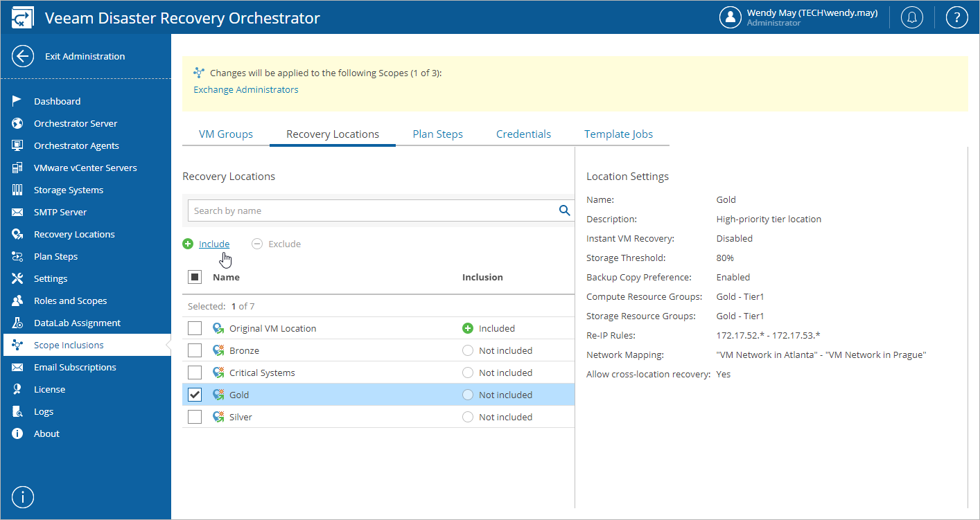Select the Original VM Location name
Image resolution: width=980 pixels, height=520 pixels.
tap(272, 328)
